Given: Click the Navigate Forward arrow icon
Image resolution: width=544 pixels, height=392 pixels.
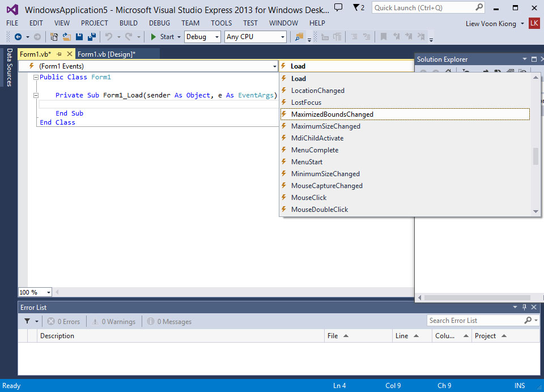Looking at the screenshot, I should click(37, 37).
